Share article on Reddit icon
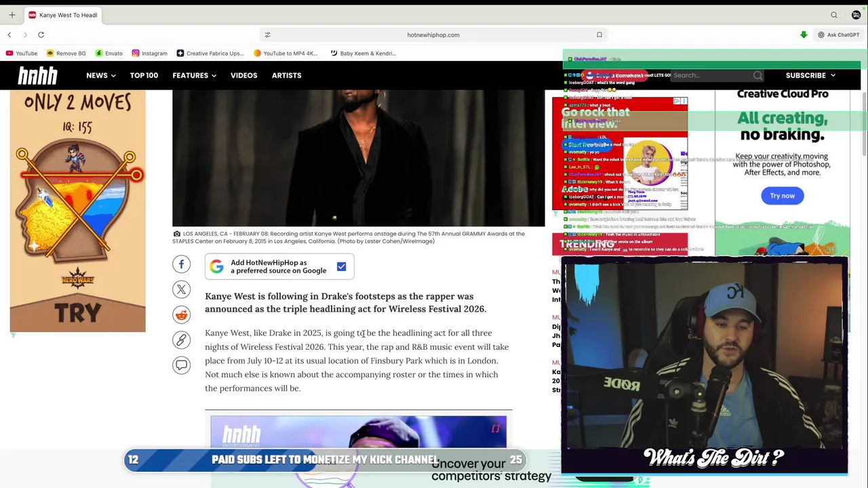 (x=181, y=314)
